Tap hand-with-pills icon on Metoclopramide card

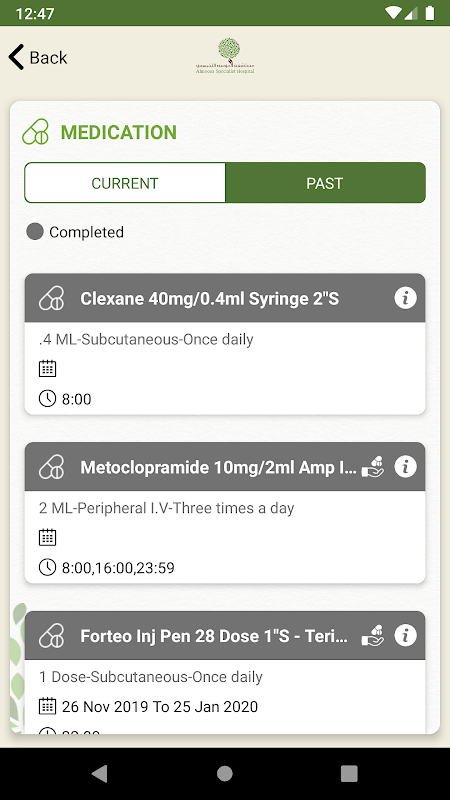click(x=372, y=467)
